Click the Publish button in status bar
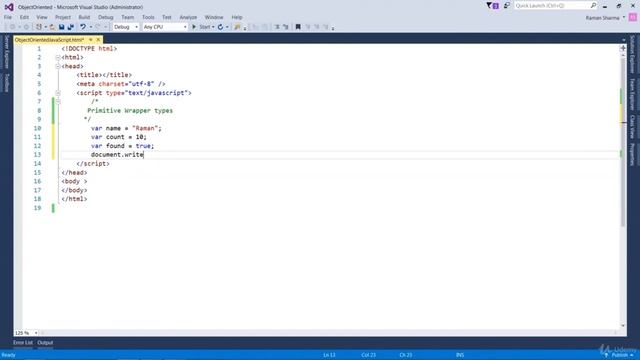Screen dimensions: 640x360 620,356
